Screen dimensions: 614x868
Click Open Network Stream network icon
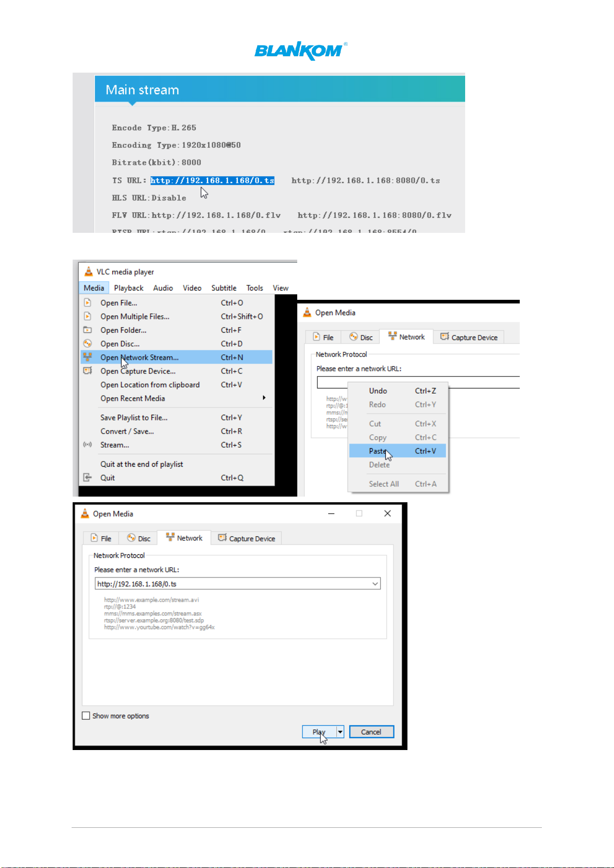click(88, 357)
